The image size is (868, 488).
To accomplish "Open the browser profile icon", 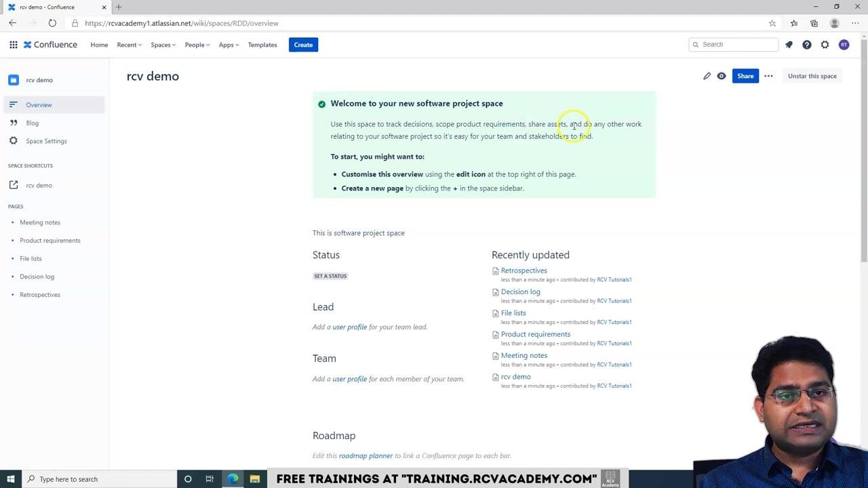I will (835, 23).
